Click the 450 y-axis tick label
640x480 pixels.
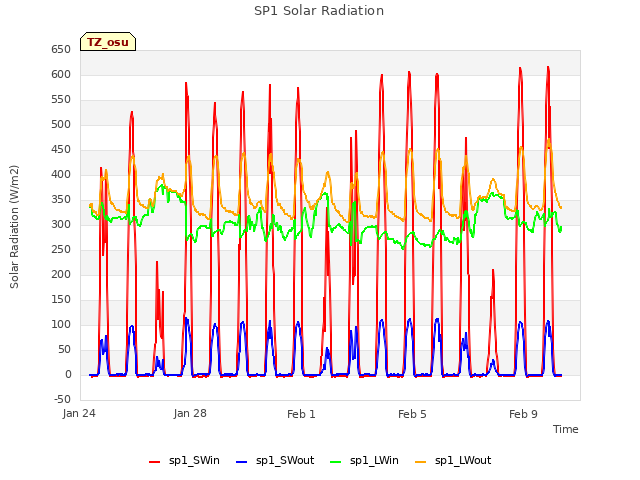(61, 149)
